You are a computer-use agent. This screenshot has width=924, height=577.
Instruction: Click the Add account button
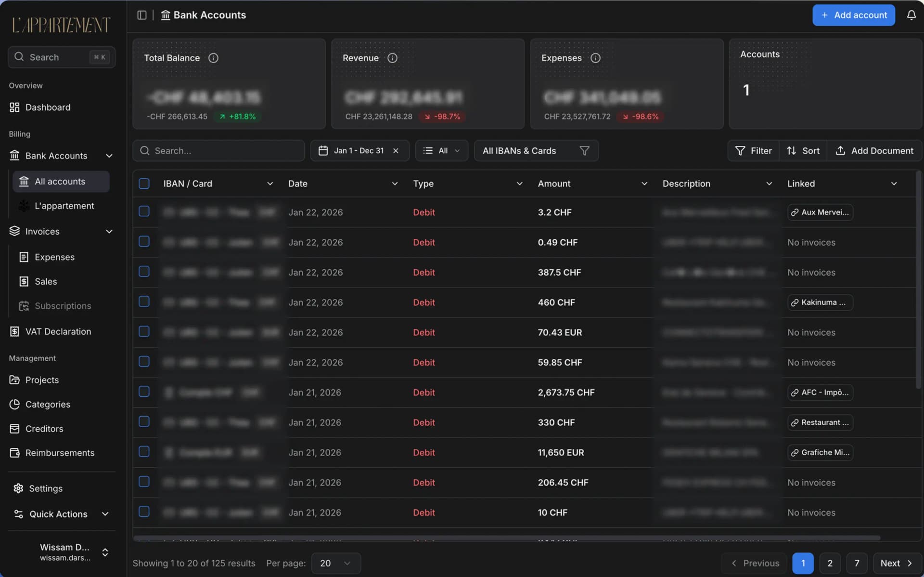pos(853,15)
